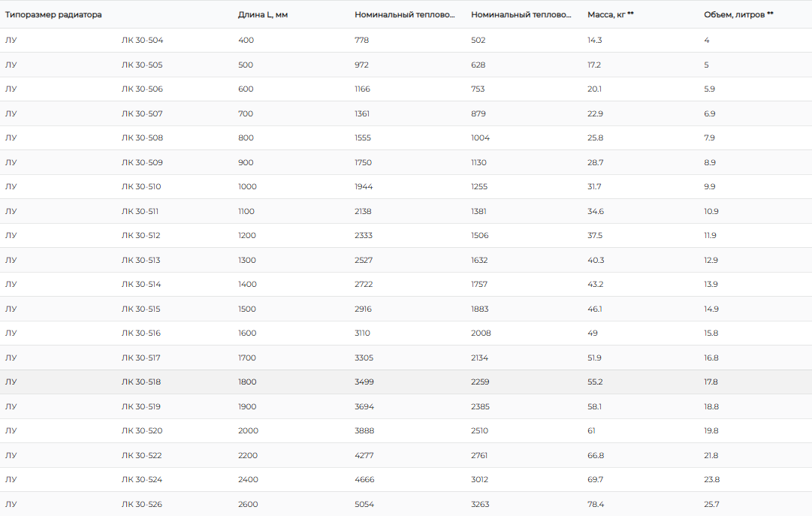Click the heat output value 3499
812x516 pixels.
point(364,382)
